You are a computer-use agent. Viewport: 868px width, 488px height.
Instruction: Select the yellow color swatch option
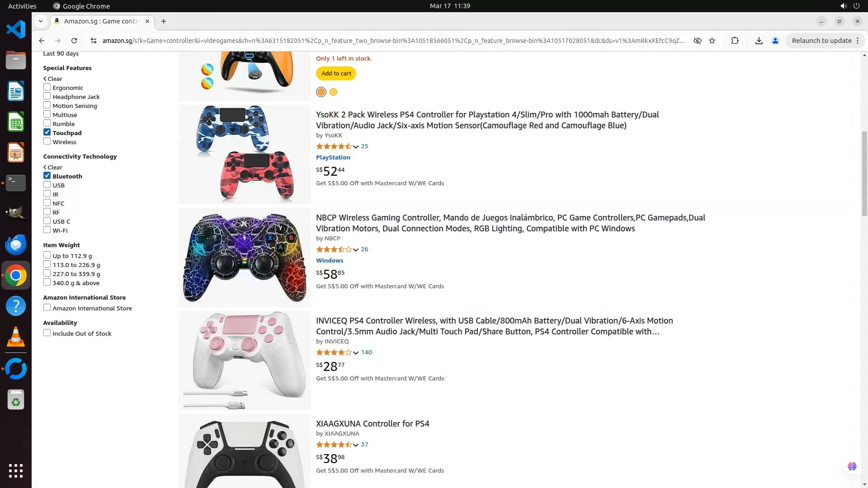333,92
